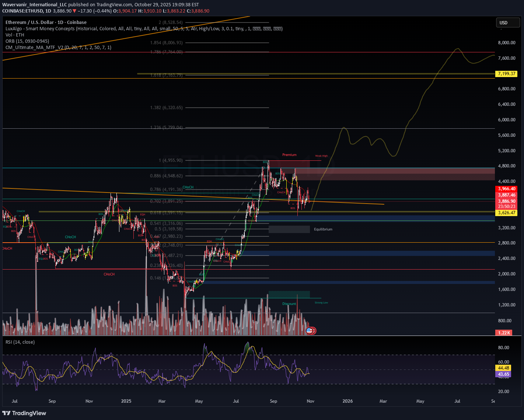Click the US flag economic event icon
Screen dimensions: 524x420
pos(310,331)
